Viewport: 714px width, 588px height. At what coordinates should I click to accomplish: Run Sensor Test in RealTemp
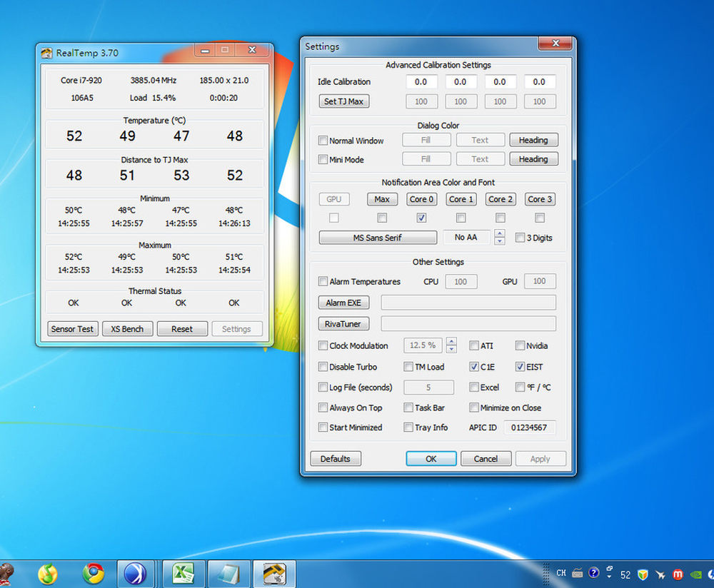point(72,329)
